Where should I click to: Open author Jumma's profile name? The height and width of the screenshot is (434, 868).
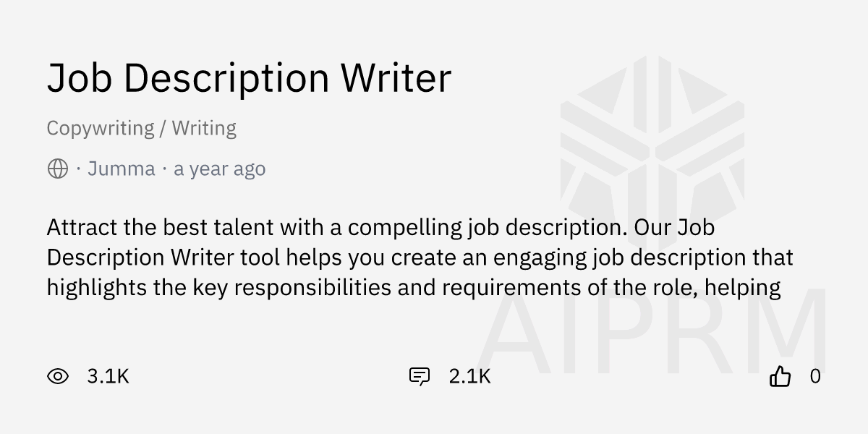(121, 169)
